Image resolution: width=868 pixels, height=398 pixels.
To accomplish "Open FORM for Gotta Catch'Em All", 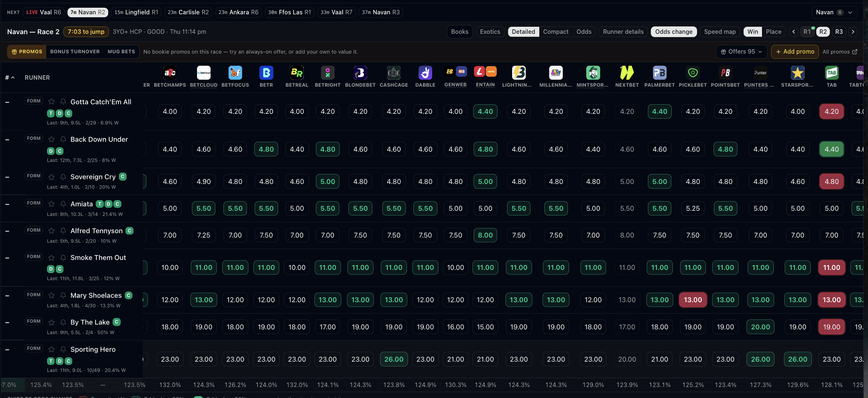I will (34, 101).
